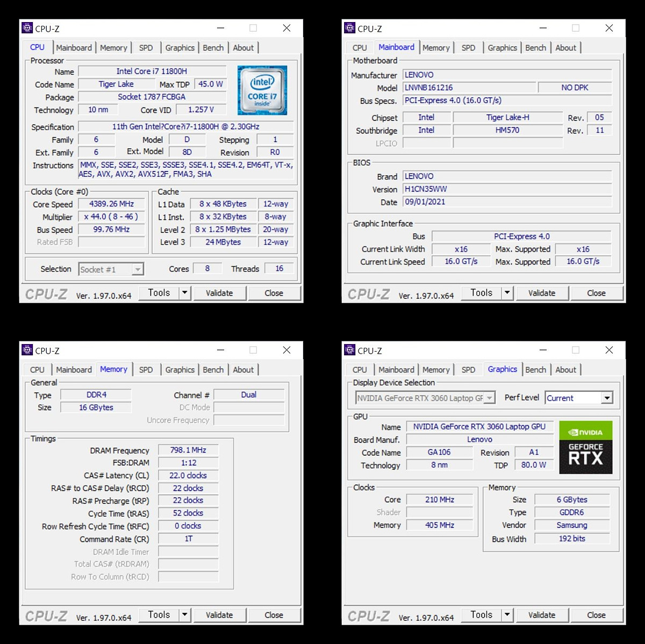The image size is (645, 644).
Task: Click Validate in the Memory window
Action: (x=219, y=615)
